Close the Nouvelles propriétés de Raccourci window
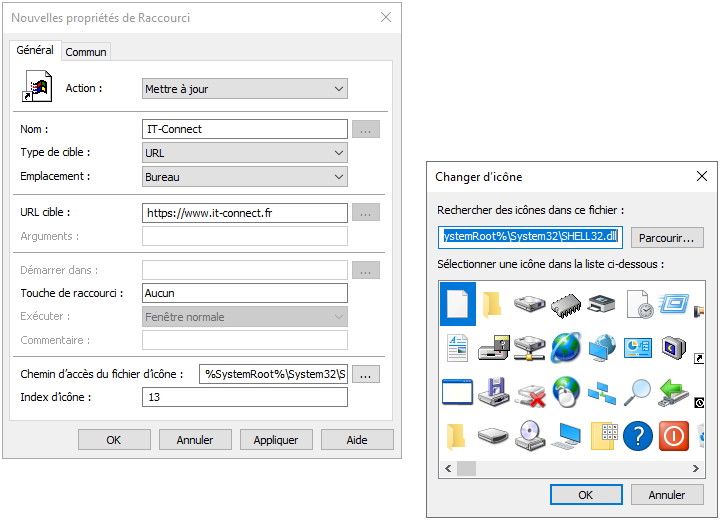The height and width of the screenshot is (524, 722). (x=386, y=17)
